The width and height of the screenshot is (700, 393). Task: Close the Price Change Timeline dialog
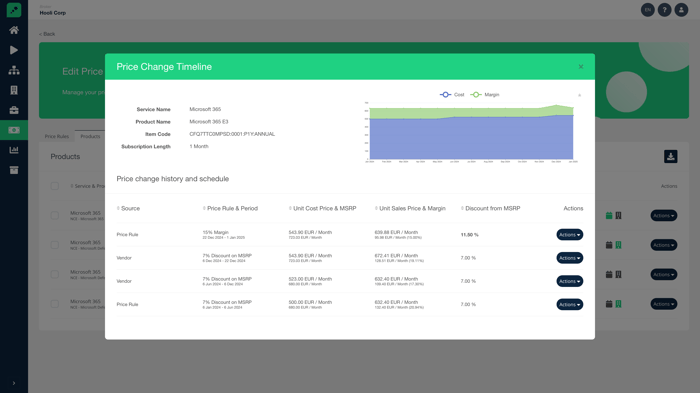[x=581, y=67]
